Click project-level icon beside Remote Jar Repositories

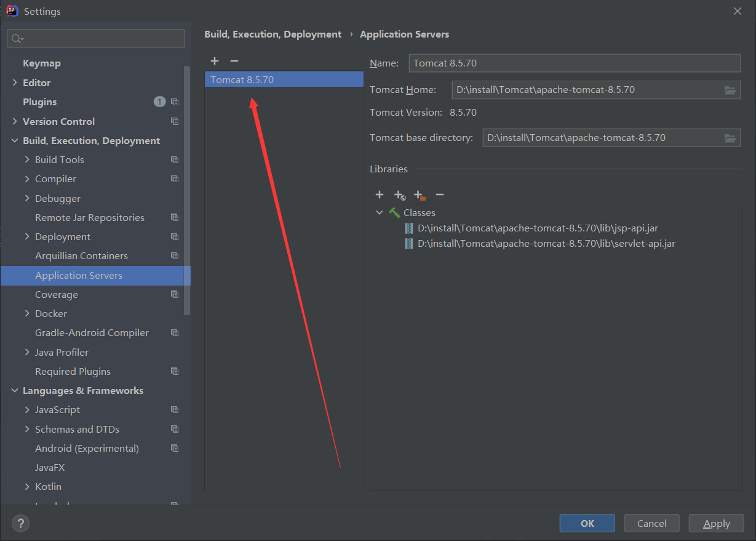[175, 218]
